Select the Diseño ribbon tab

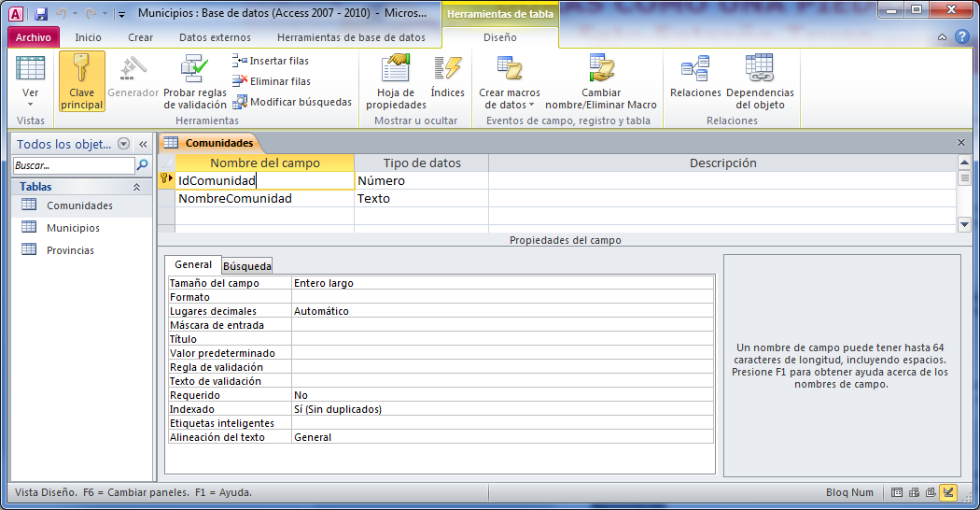coord(500,37)
